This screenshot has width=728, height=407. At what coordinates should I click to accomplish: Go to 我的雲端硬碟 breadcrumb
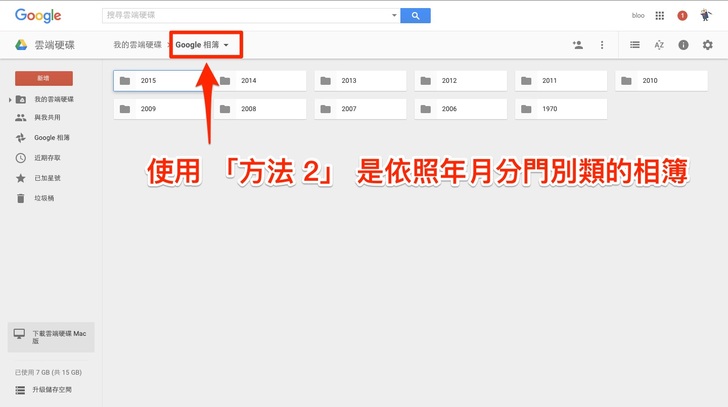[x=137, y=45]
